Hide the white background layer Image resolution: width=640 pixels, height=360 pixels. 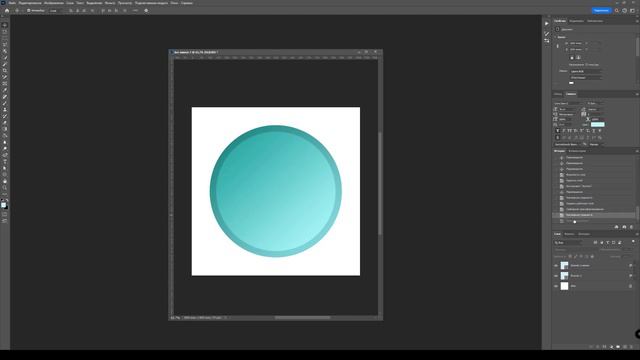556,286
